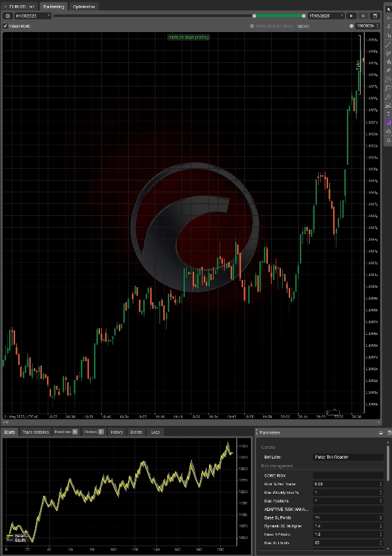Adjust Max Weekly Risk % stepper
Image resolution: width=392 pixels, height=556 pixels.
point(381,493)
